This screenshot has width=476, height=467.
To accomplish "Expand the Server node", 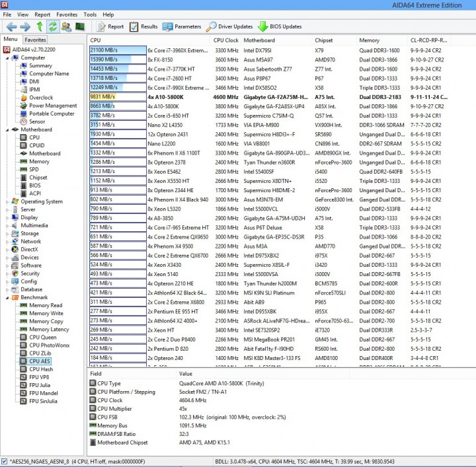I will 7,209.
